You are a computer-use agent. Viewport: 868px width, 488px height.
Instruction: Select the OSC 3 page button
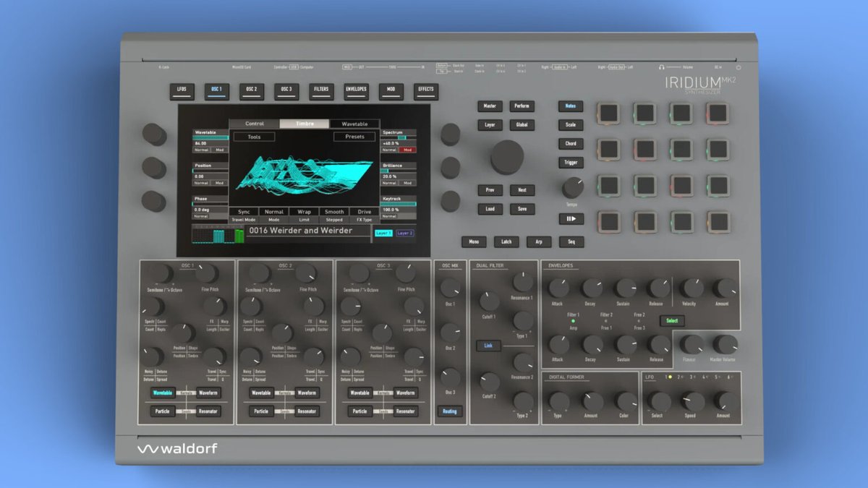coord(286,90)
